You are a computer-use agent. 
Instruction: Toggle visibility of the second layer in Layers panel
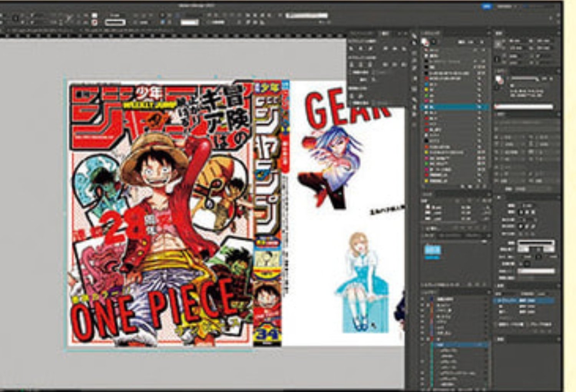tap(422, 305)
